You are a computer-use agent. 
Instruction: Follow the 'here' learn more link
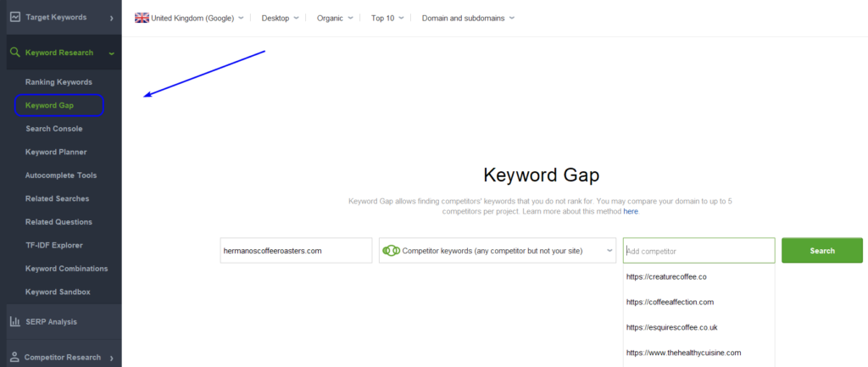(631, 211)
